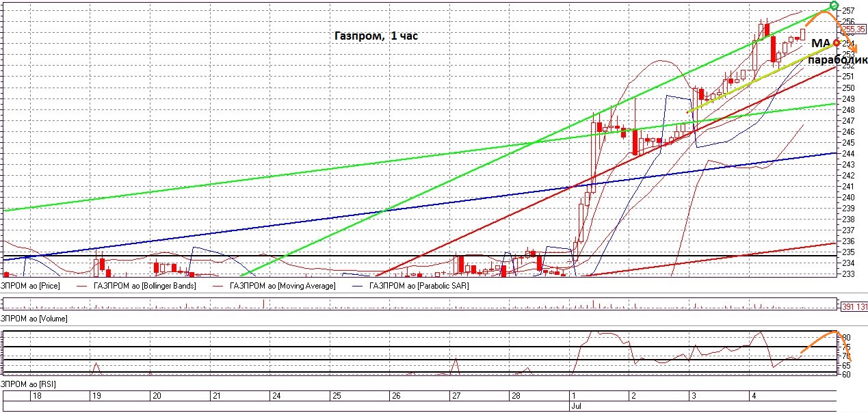868x413 pixels.
Task: Click price level 240 on the axis
Action: pyautogui.click(x=848, y=197)
